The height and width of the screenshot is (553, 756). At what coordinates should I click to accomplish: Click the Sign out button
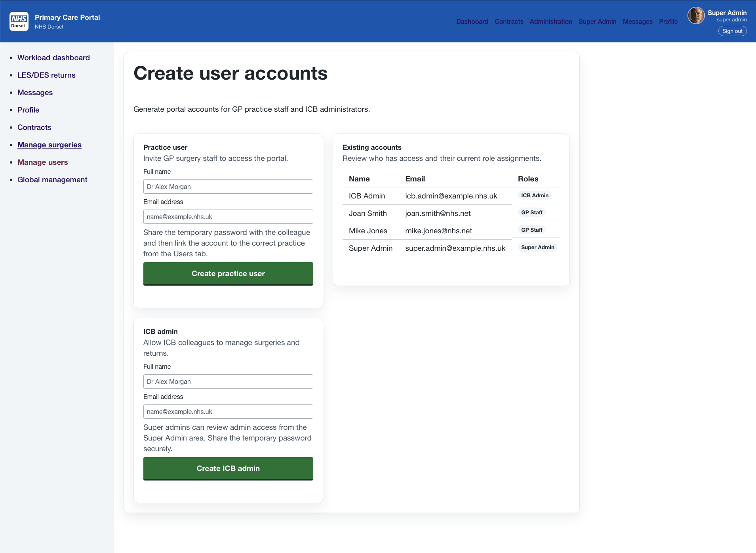coord(732,31)
